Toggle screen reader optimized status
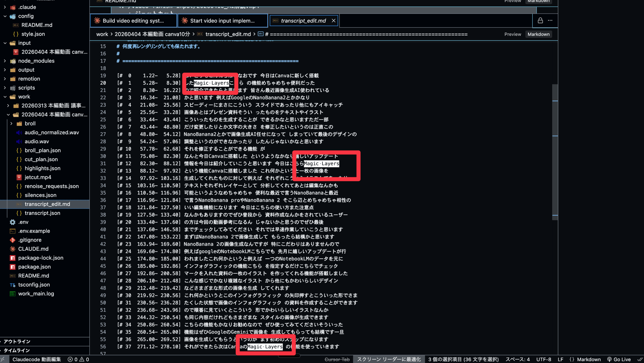This screenshot has height=363, width=644. pyautogui.click(x=389, y=359)
